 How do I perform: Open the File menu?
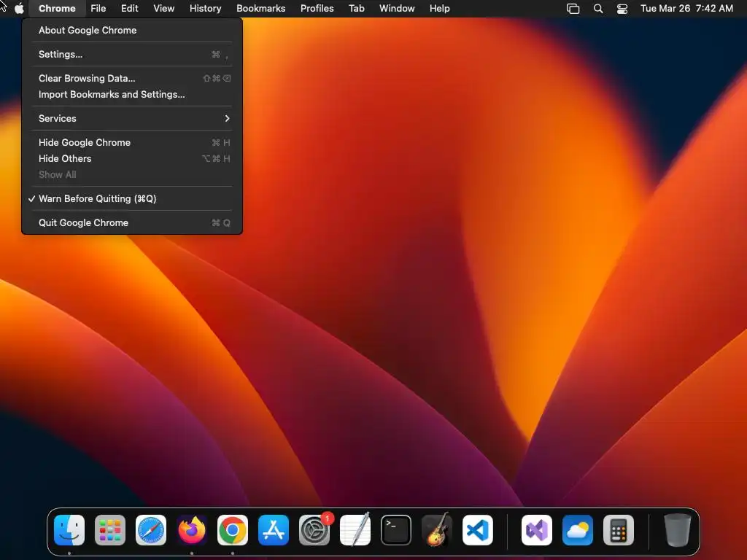(98, 9)
